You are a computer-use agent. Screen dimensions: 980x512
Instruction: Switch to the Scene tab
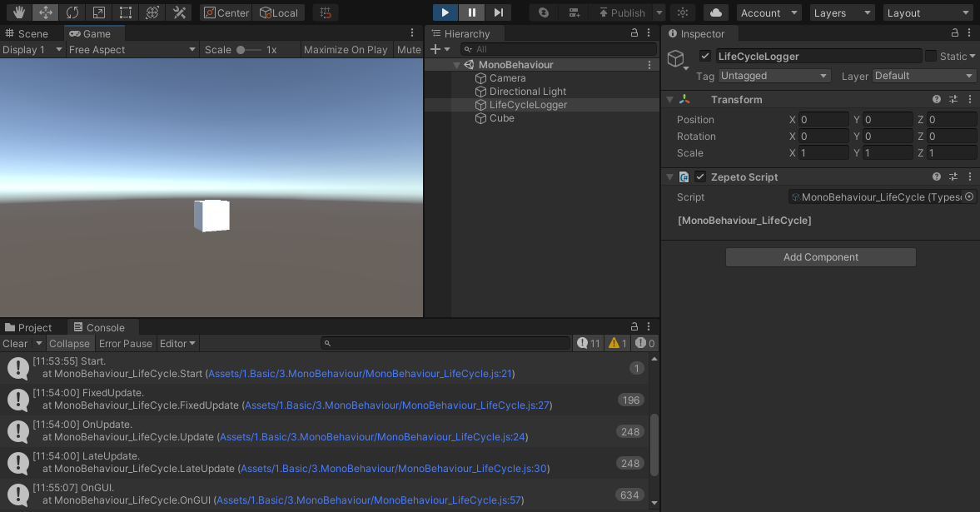pyautogui.click(x=27, y=33)
